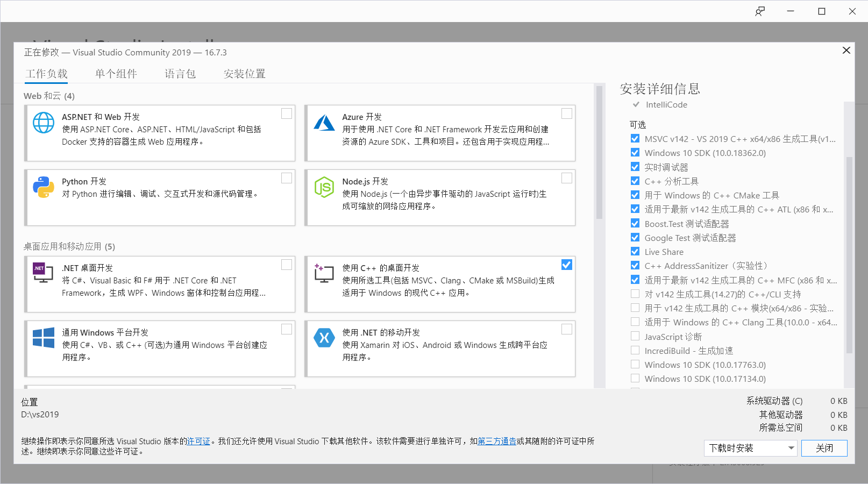Uncheck C++ CMake tools for Windows
The height and width of the screenshot is (484, 868).
(635, 195)
